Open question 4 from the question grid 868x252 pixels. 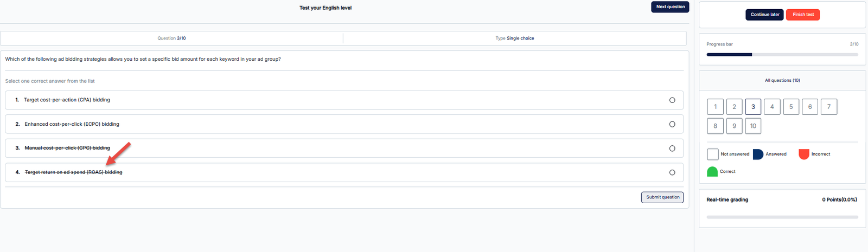(772, 107)
